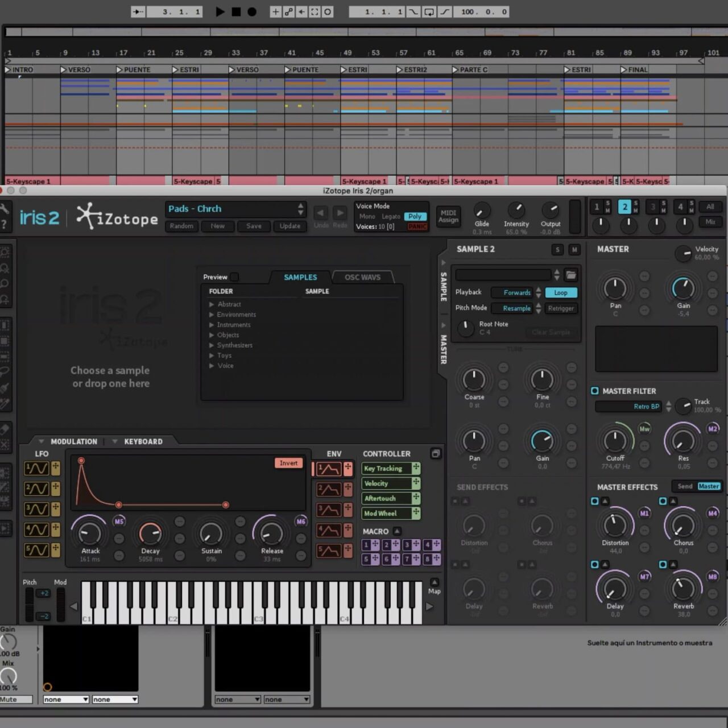Viewport: 728px width, 728px height.
Task: Mute Sample 2 using its M button
Action: pyautogui.click(x=574, y=249)
